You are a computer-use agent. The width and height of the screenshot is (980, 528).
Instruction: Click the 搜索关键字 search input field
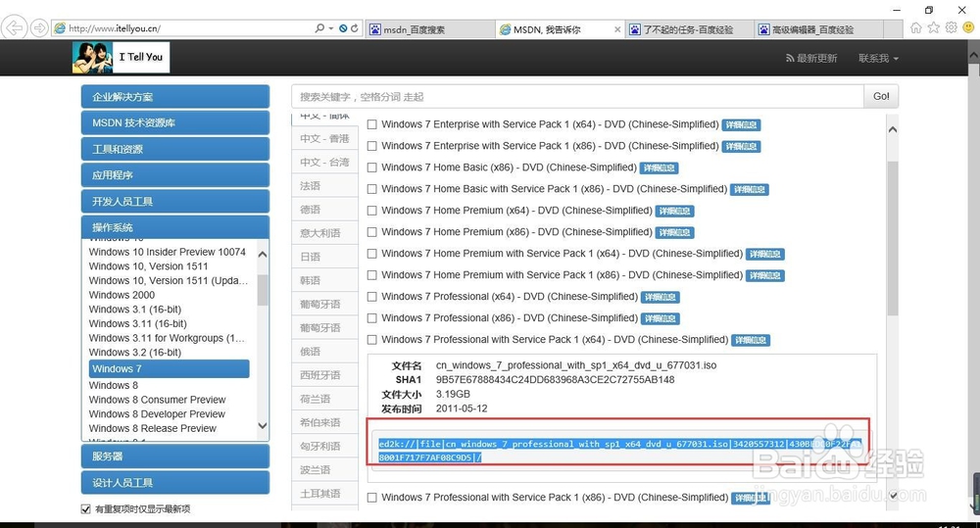click(577, 96)
